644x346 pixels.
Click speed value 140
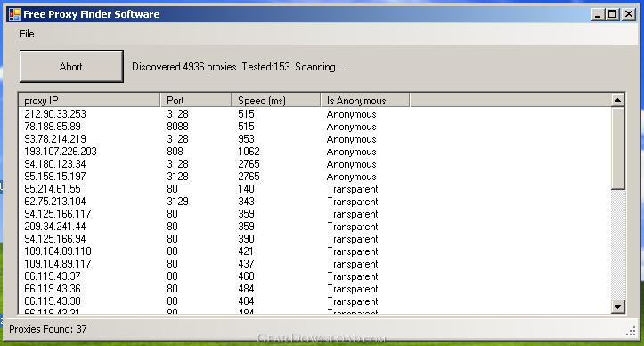tap(246, 189)
